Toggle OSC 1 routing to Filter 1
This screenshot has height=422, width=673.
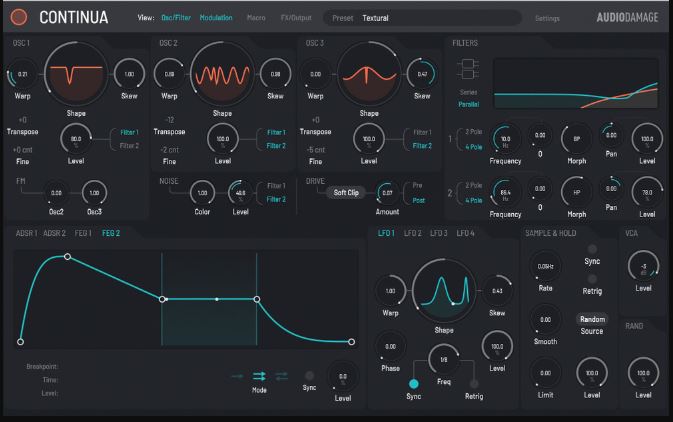[129, 133]
